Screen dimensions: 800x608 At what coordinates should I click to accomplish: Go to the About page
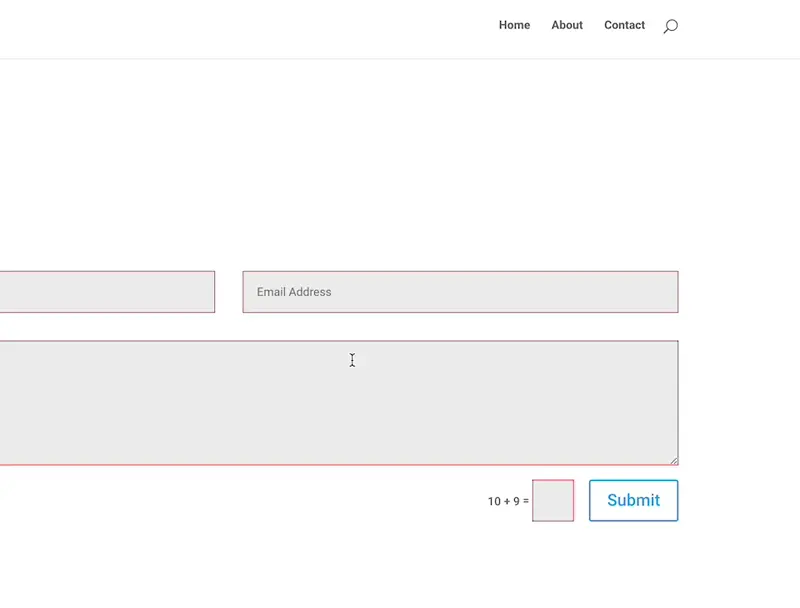(567, 25)
